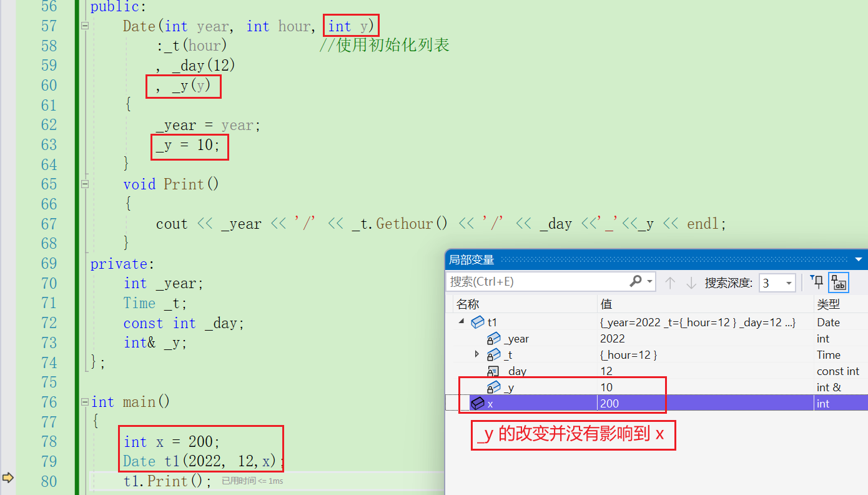
Task: Click the 'int& _y;' declaration
Action: point(155,342)
